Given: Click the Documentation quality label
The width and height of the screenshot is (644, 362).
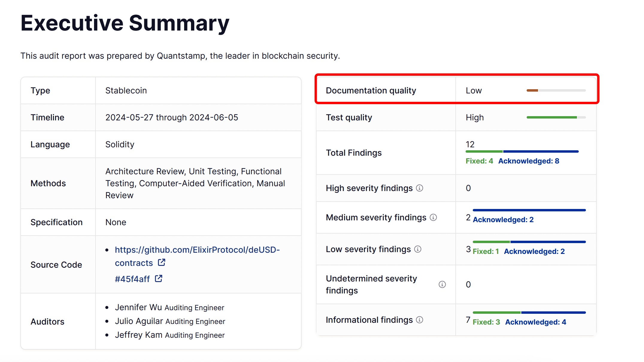Looking at the screenshot, I should click(371, 90).
